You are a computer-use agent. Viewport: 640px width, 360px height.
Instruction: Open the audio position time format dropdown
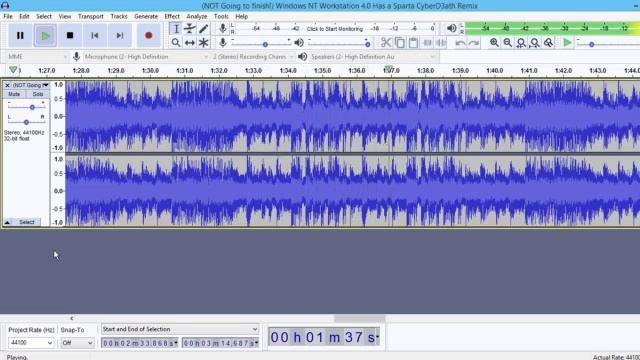[x=377, y=337]
